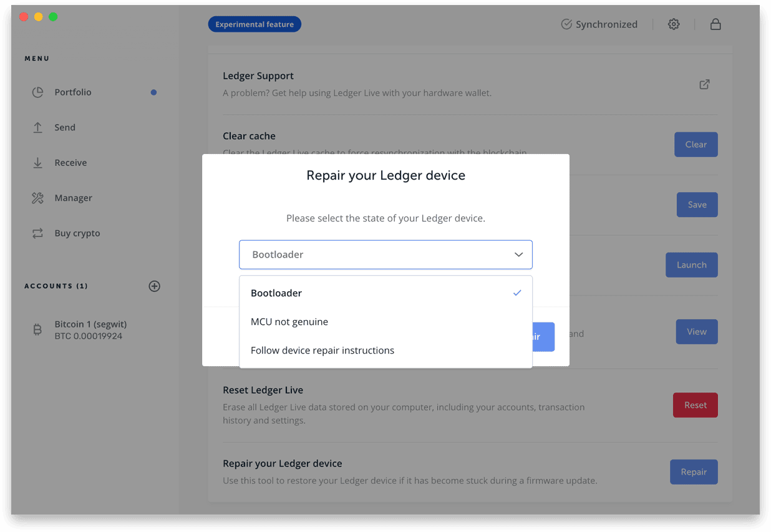Click the Synchronized checkmark icon

[566, 24]
